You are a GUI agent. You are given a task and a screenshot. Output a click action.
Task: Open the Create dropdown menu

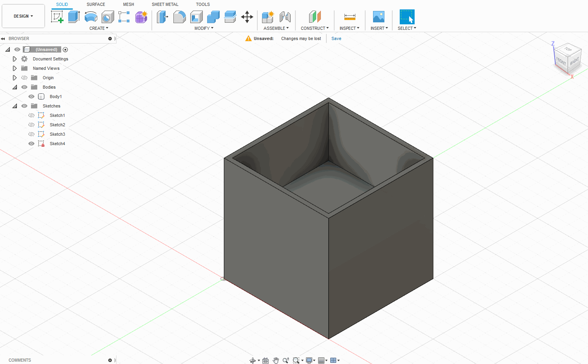[x=99, y=28]
